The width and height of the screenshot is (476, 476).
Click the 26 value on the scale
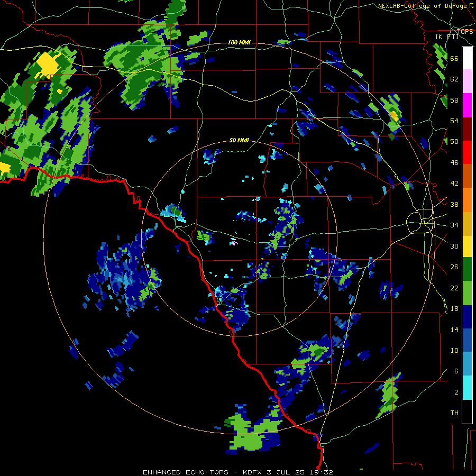point(454,267)
